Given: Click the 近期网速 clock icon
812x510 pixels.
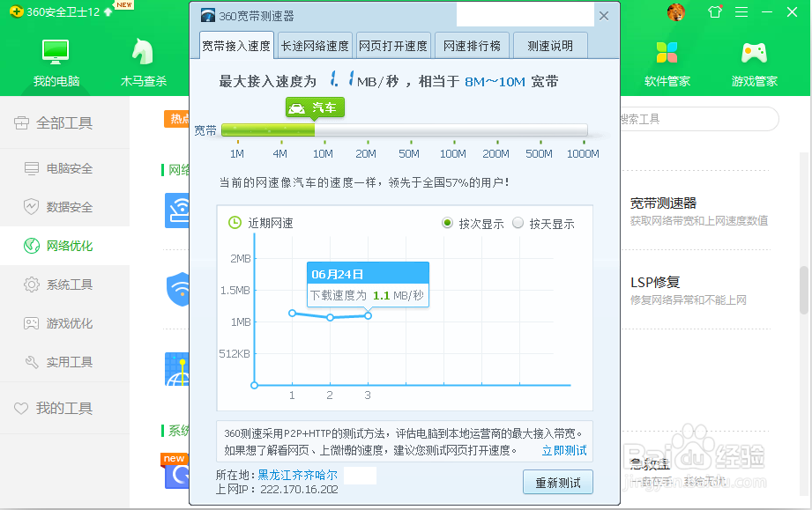Looking at the screenshot, I should 235,223.
